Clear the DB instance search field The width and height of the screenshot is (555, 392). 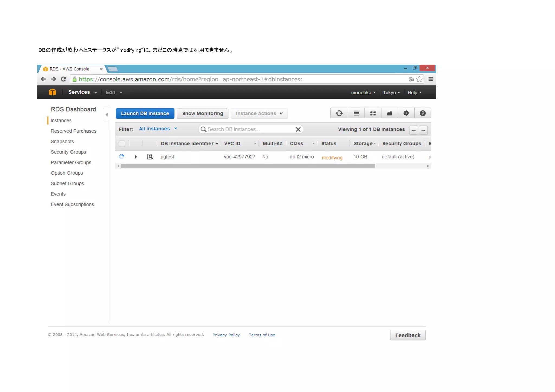[x=298, y=129]
